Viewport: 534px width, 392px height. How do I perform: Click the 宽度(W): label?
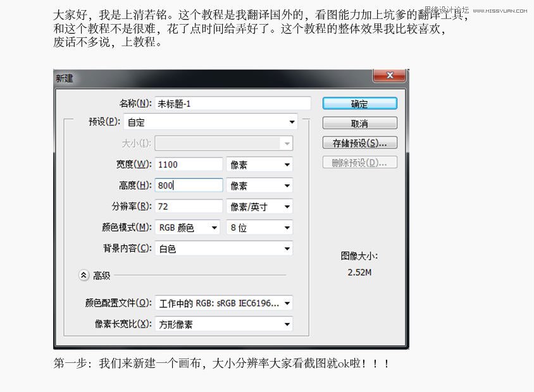pos(134,164)
